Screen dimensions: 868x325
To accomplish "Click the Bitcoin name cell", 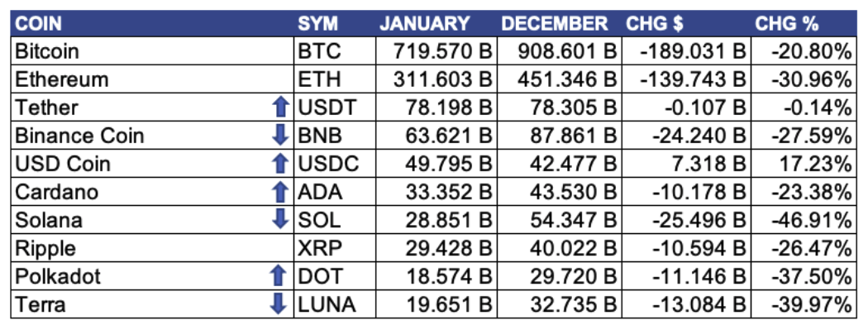I will (x=153, y=51).
